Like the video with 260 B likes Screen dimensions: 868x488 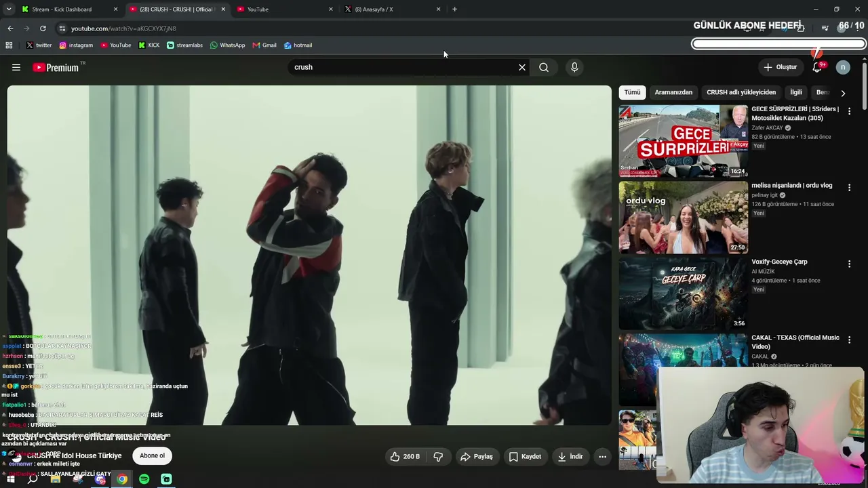click(x=405, y=457)
